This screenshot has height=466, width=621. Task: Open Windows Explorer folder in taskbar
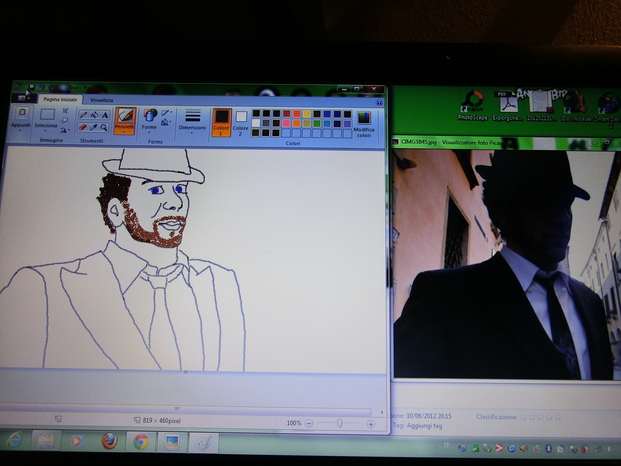[x=46, y=441]
